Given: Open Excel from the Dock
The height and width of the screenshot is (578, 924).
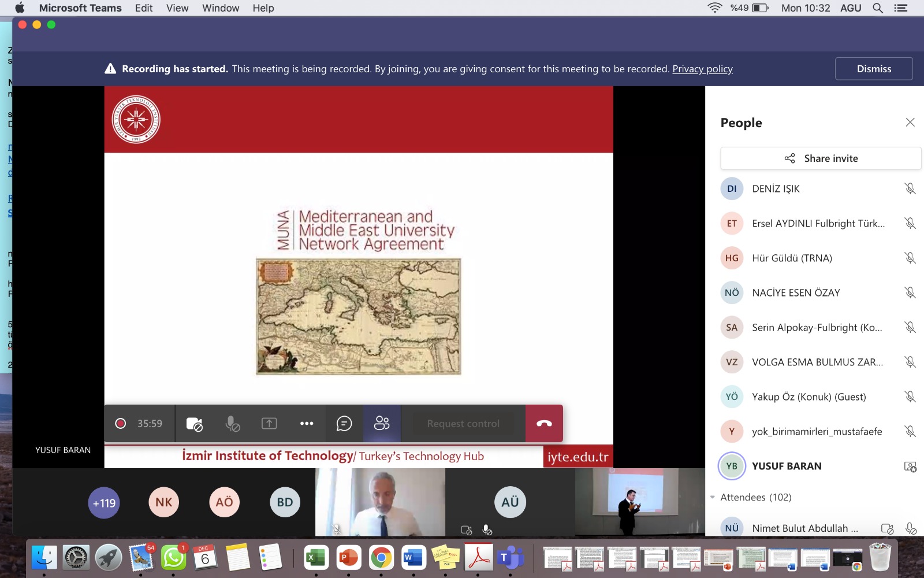Looking at the screenshot, I should pos(316,558).
